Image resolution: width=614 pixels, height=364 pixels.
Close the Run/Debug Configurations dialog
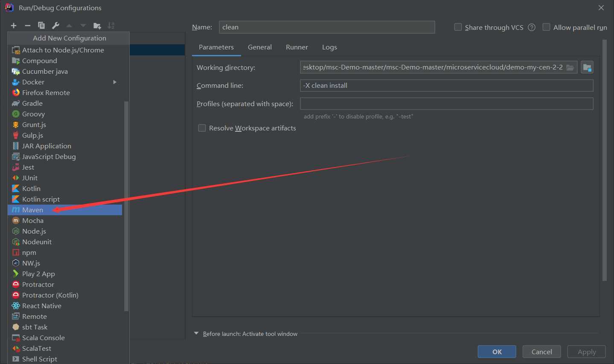pyautogui.click(x=601, y=8)
